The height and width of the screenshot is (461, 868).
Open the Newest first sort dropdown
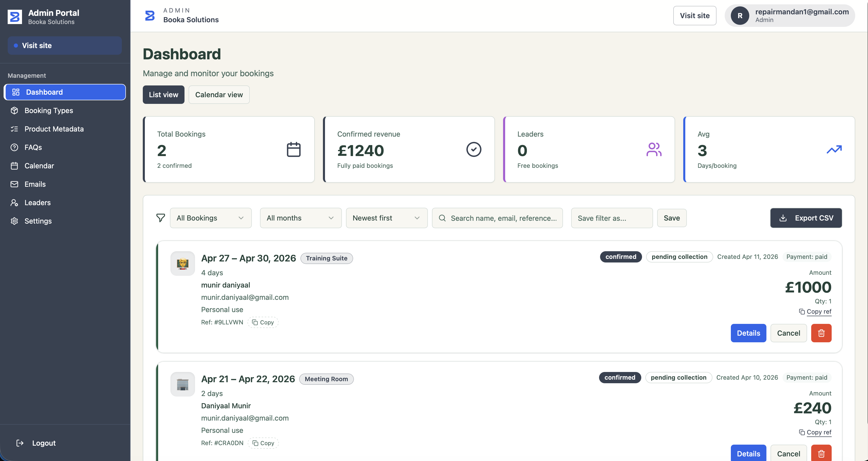click(386, 218)
